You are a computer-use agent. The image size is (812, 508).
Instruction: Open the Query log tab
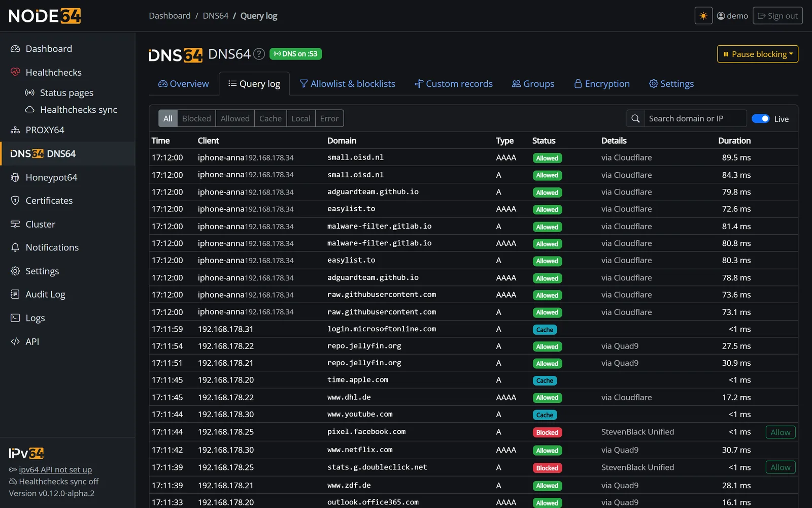pyautogui.click(x=254, y=84)
